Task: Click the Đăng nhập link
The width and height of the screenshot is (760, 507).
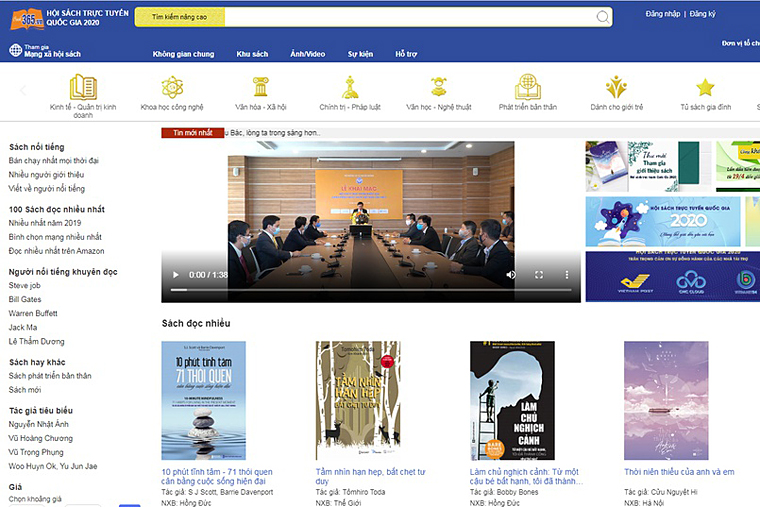Action: [x=662, y=14]
